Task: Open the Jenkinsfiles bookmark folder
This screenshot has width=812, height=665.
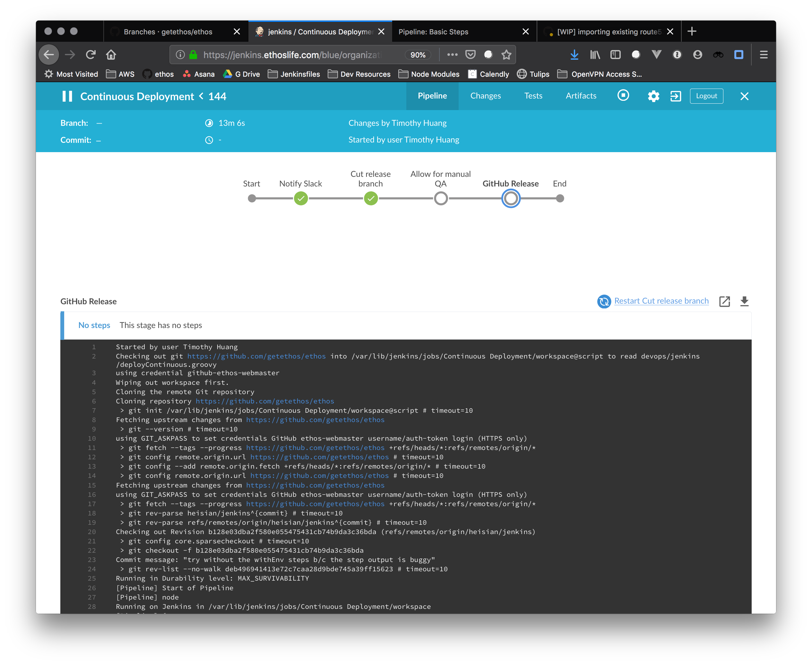Action: (x=294, y=74)
